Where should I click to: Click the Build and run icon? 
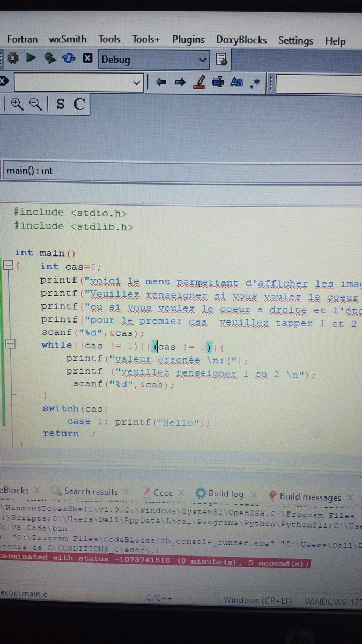click(50, 58)
